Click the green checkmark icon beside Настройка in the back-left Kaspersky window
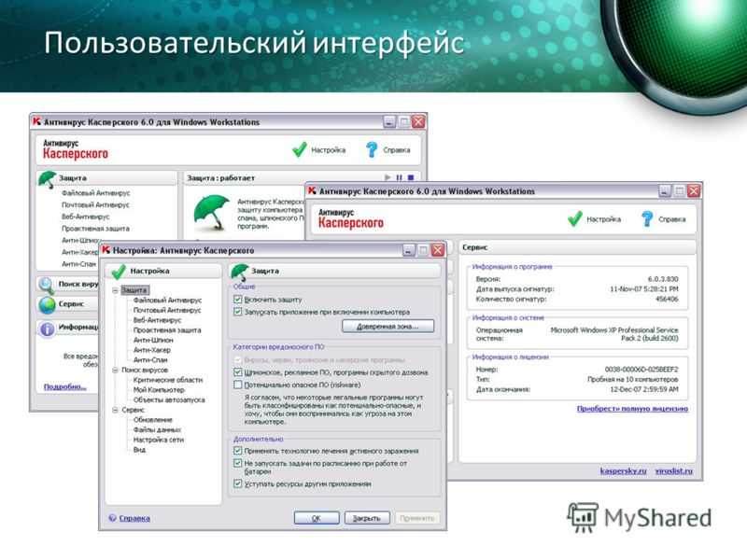747x560 pixels. click(x=299, y=149)
